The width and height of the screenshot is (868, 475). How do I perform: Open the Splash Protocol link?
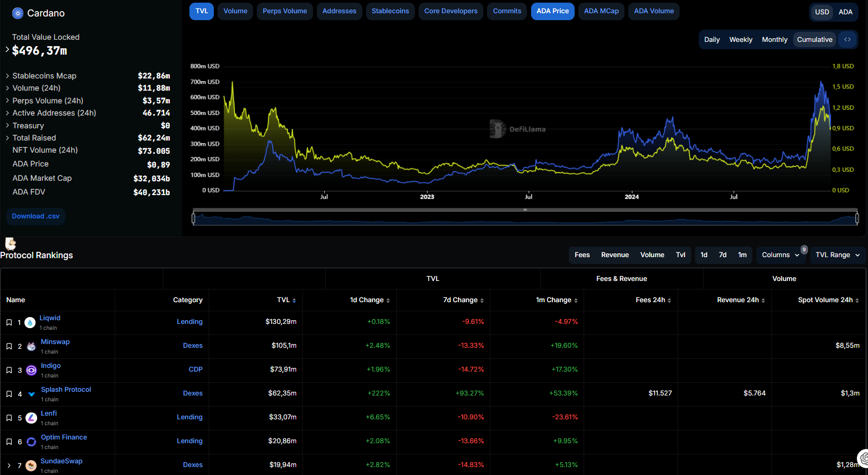tap(66, 390)
